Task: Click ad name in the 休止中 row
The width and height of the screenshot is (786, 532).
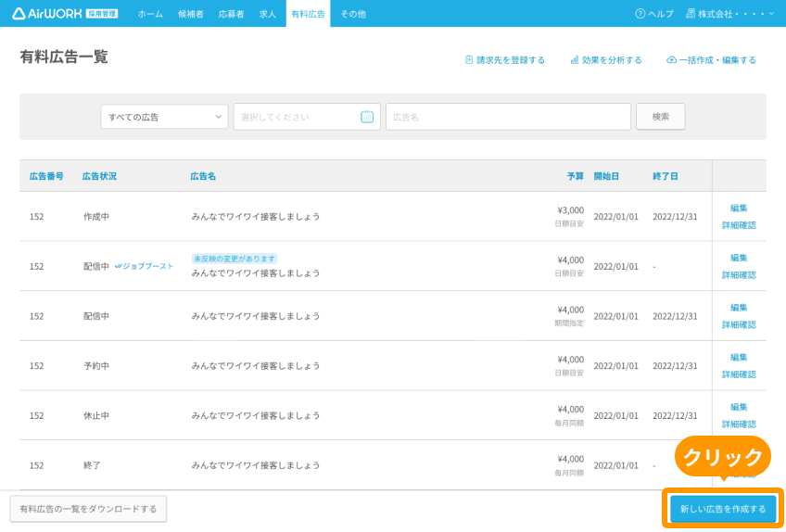Action: tap(256, 415)
